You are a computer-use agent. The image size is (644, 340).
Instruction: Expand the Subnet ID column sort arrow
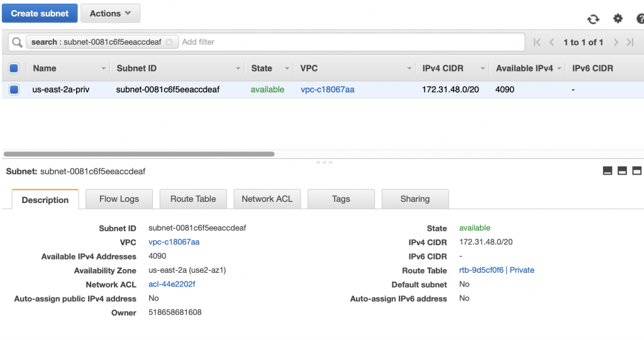(238, 69)
